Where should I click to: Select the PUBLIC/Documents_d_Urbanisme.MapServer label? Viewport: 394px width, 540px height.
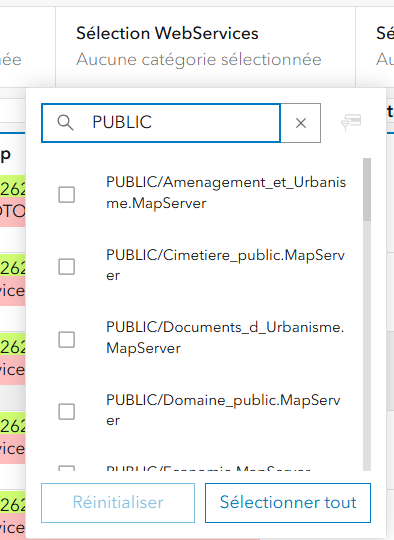pos(225,337)
